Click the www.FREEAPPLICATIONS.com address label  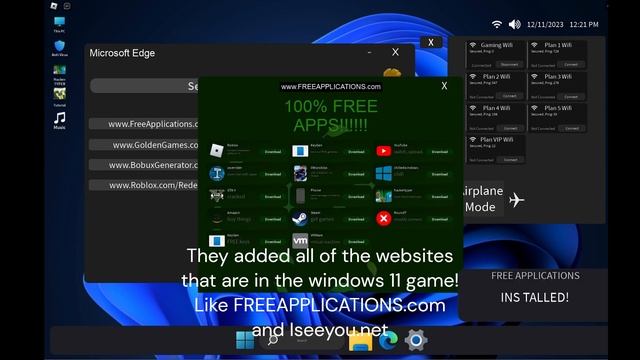[x=331, y=87]
